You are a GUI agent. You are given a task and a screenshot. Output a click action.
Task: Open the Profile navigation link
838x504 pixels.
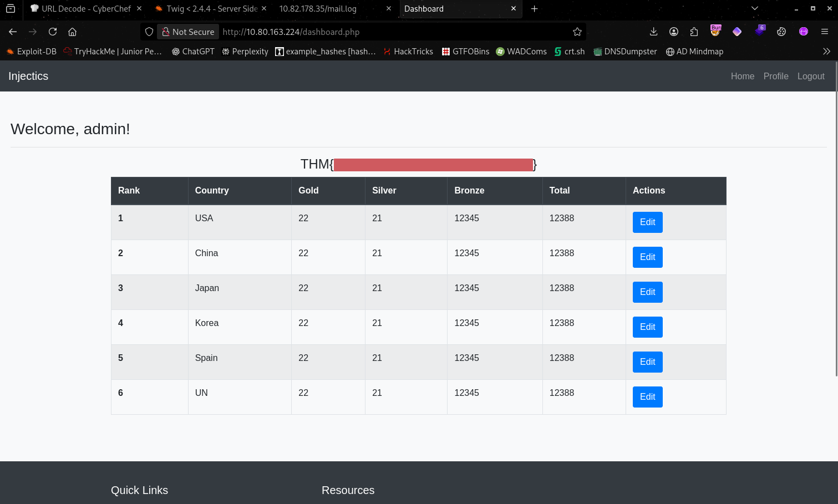coord(775,76)
